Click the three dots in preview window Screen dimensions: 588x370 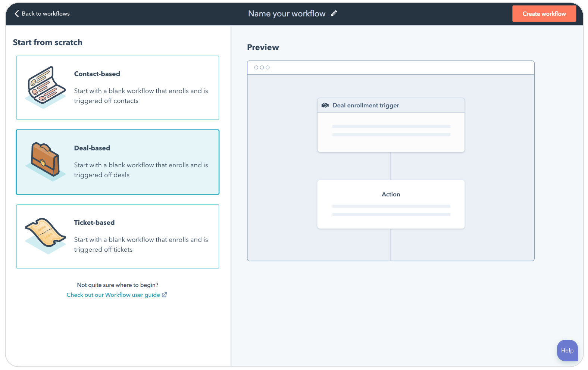coord(262,68)
